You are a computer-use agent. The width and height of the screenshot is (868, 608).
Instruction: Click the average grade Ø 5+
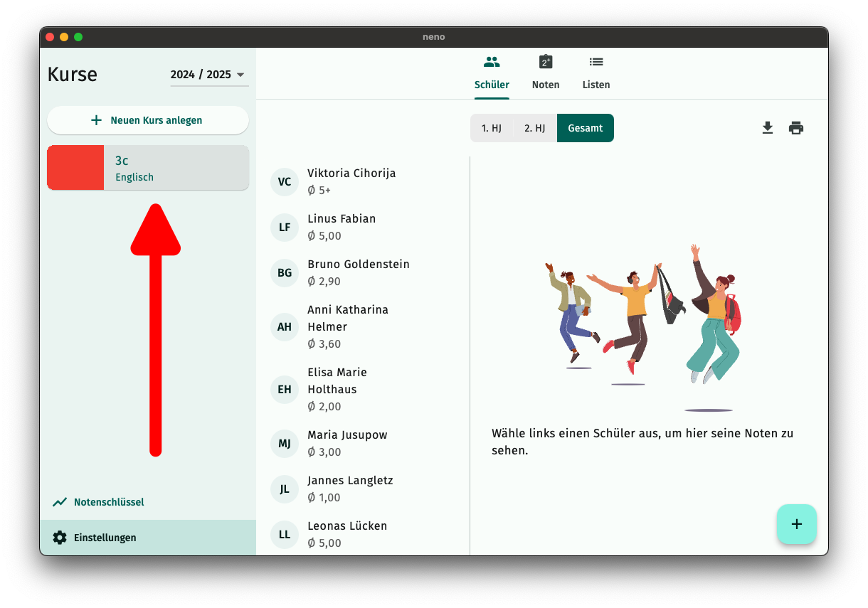click(319, 190)
